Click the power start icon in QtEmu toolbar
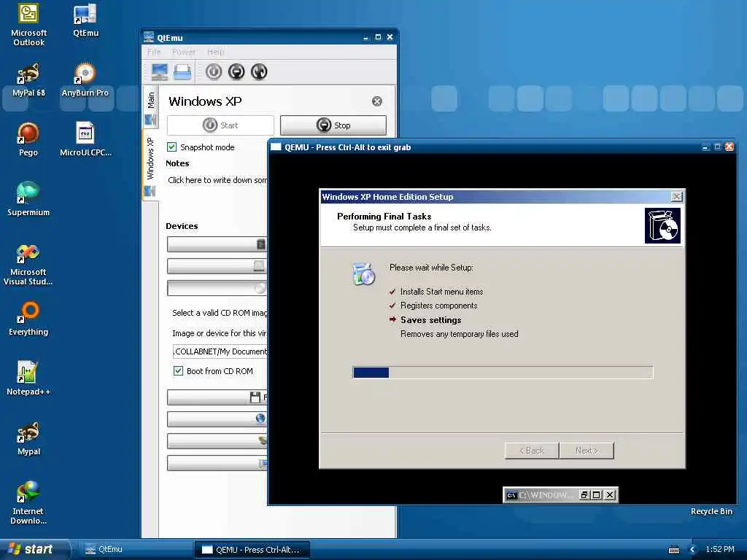747x560 pixels. 214,72
